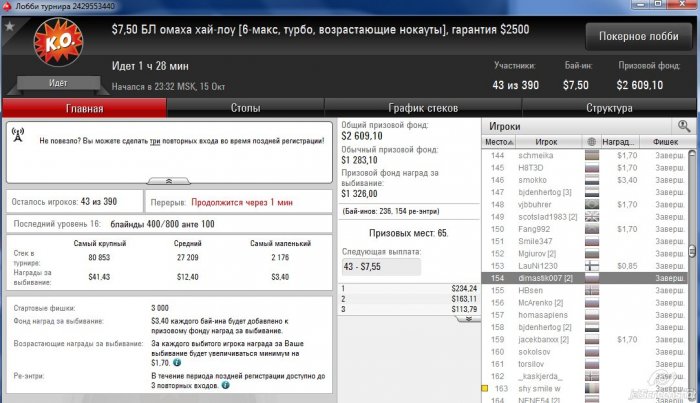Click total prize pool $2 609,10 header

tap(639, 85)
